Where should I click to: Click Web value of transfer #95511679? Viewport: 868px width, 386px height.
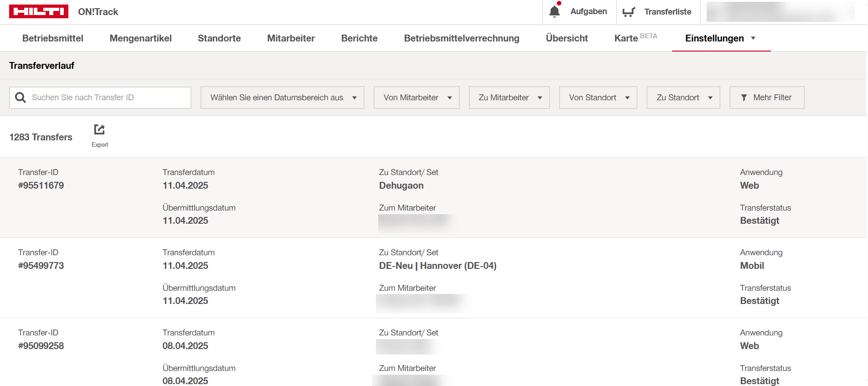point(750,185)
